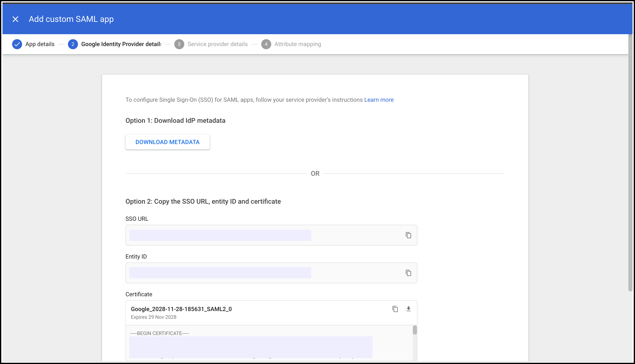This screenshot has width=635, height=364.
Task: Copy the certificate contents
Action: click(395, 309)
